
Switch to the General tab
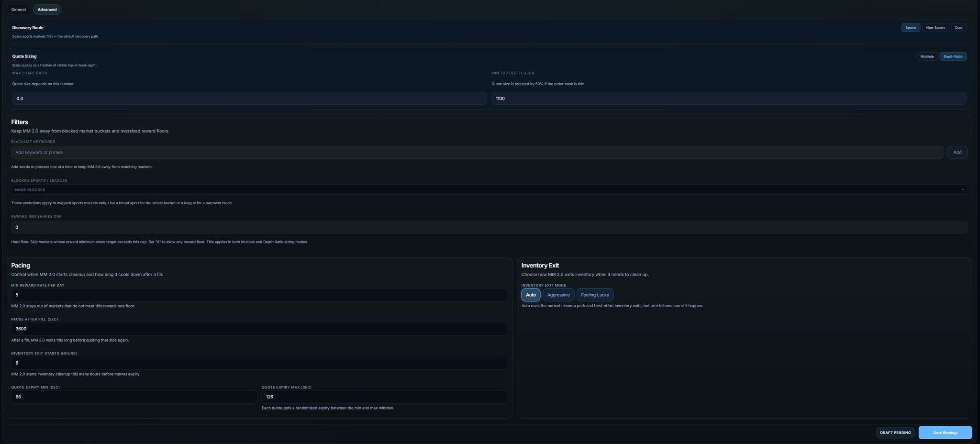[18, 10]
